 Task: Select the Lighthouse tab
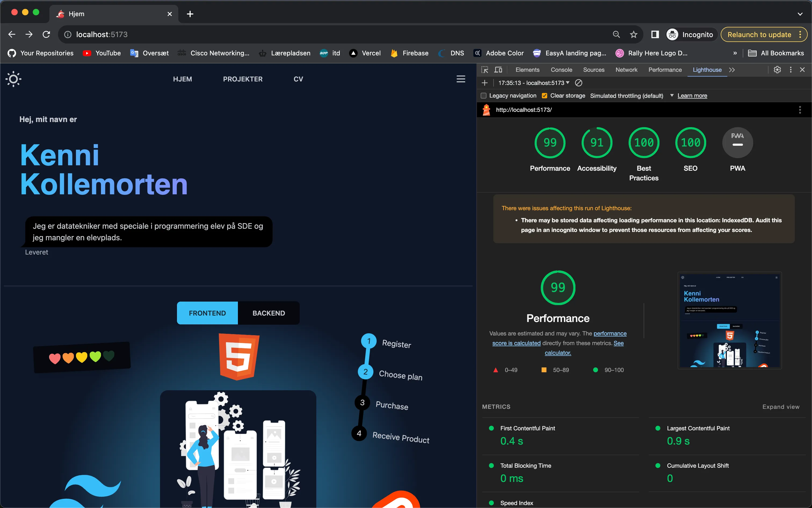[x=707, y=70]
